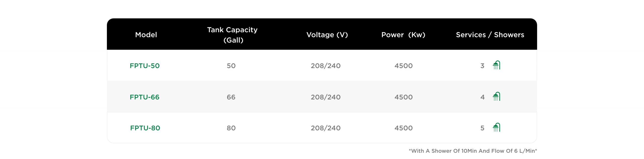Click the 208/240 voltage in FPTU-80 row
644x159 pixels.
pos(326,128)
